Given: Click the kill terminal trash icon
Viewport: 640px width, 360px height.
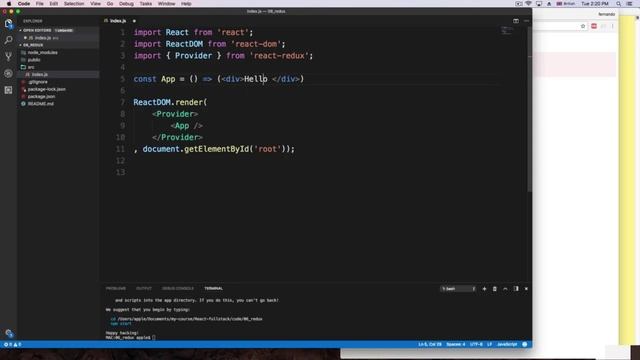Looking at the screenshot, I should pos(495,289).
